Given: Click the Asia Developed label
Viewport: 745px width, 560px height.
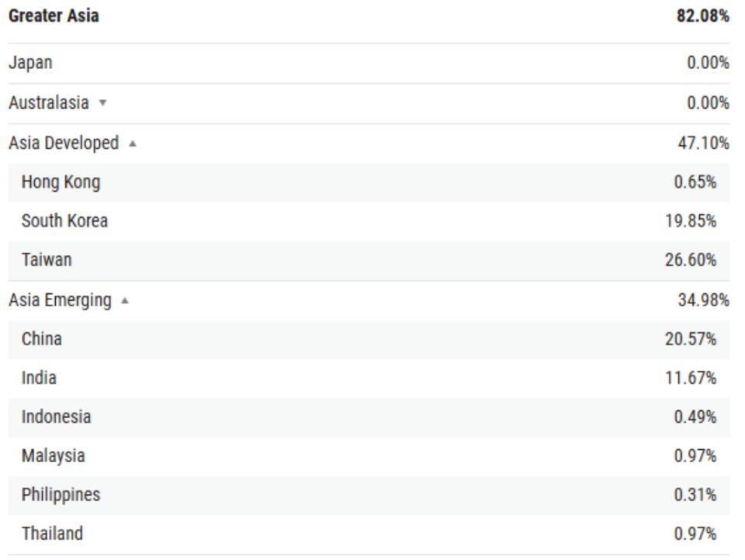Looking at the screenshot, I should pyautogui.click(x=64, y=143).
